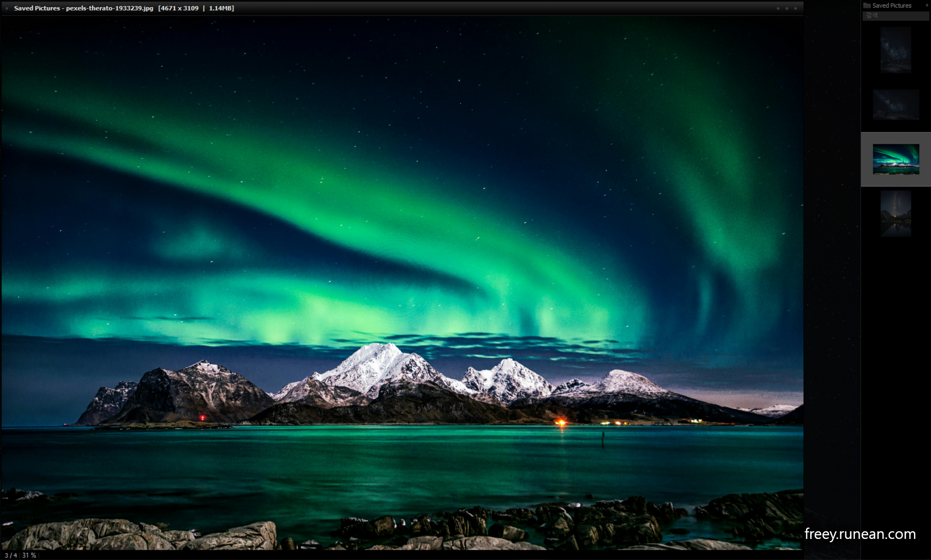This screenshot has width=931, height=560.
Task: Click the main aurora photo in the viewer
Action: click(x=402, y=264)
